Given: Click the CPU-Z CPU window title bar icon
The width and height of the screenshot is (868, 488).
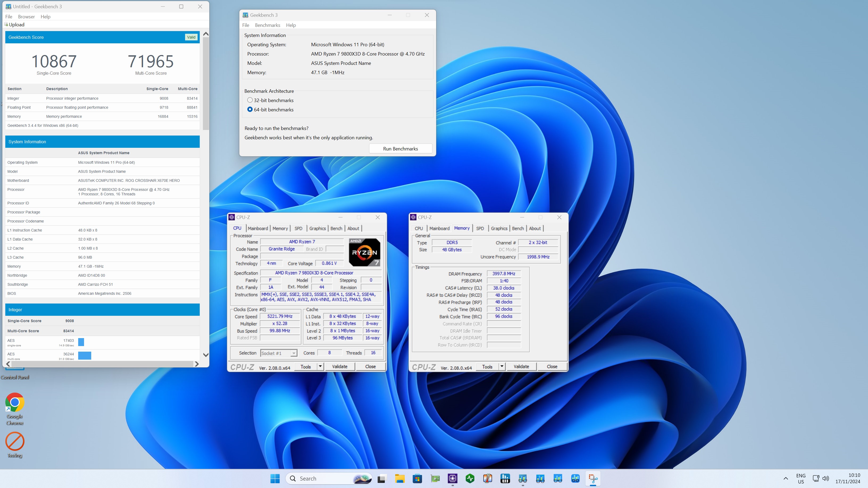Looking at the screenshot, I should click(x=231, y=217).
